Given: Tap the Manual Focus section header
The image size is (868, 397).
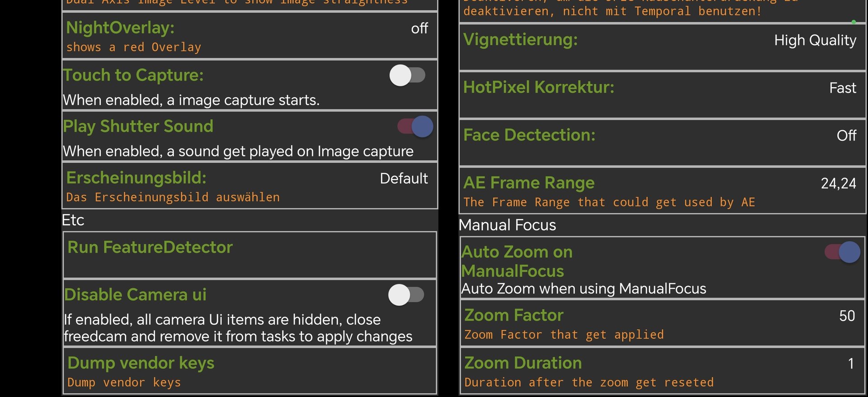Looking at the screenshot, I should 507,225.
